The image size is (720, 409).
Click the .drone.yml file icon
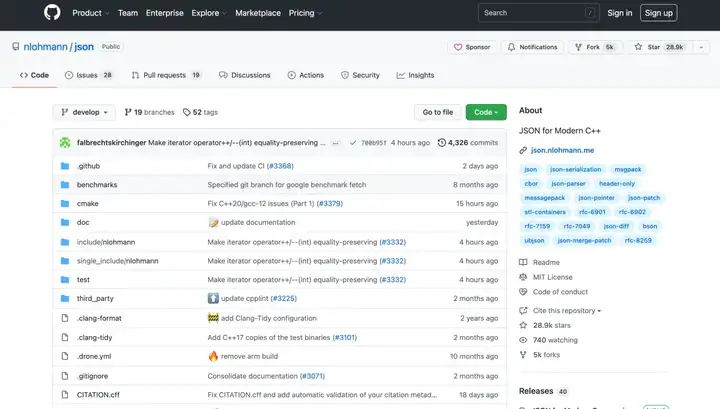click(65, 356)
